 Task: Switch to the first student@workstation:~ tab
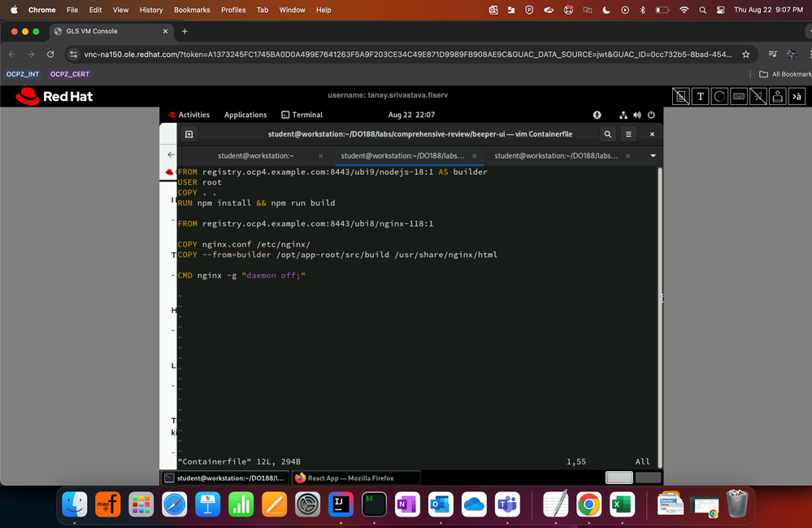pos(255,155)
